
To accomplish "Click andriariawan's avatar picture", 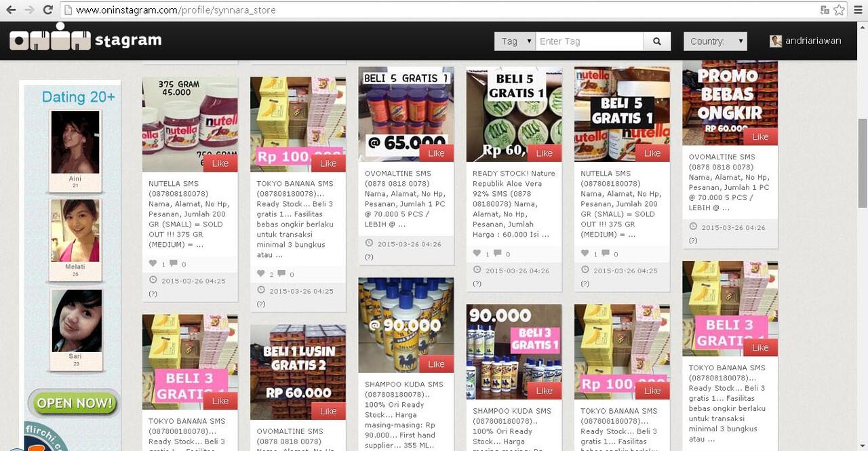I will point(776,41).
